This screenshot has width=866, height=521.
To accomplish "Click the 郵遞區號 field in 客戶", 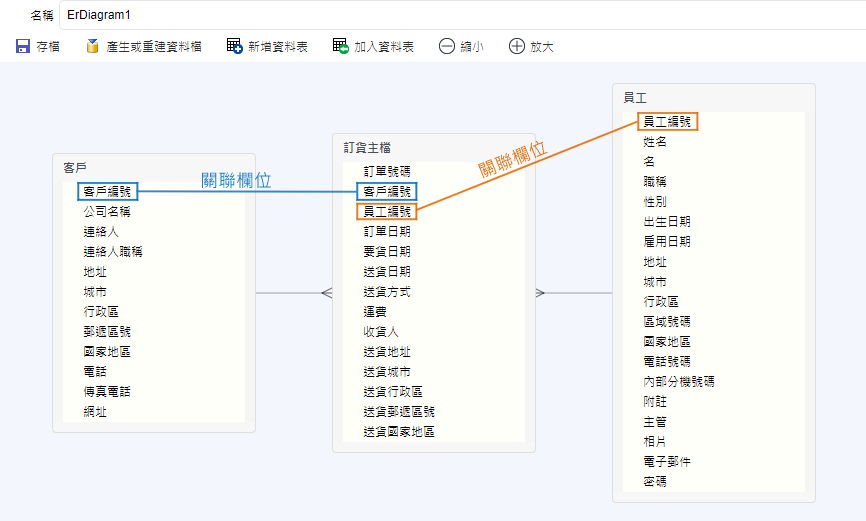I will (107, 331).
